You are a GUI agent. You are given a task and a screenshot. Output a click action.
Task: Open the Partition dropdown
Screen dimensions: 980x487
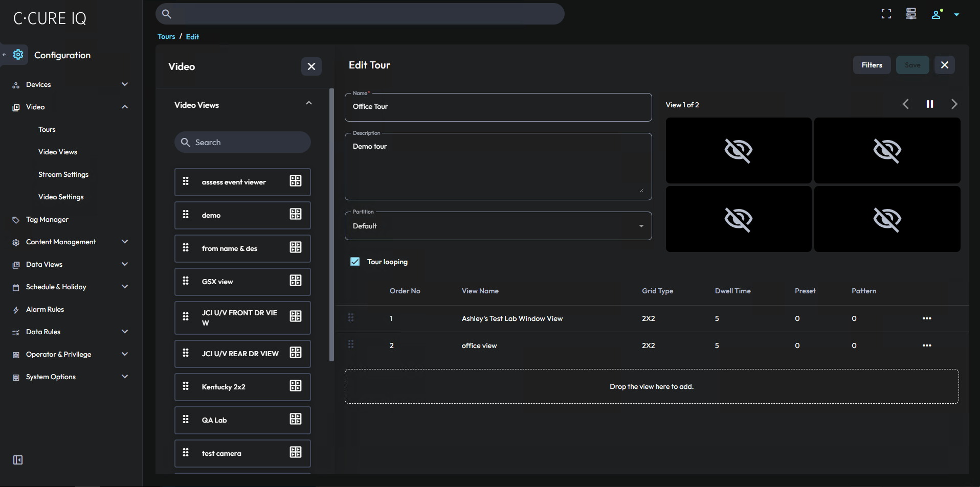641,225
